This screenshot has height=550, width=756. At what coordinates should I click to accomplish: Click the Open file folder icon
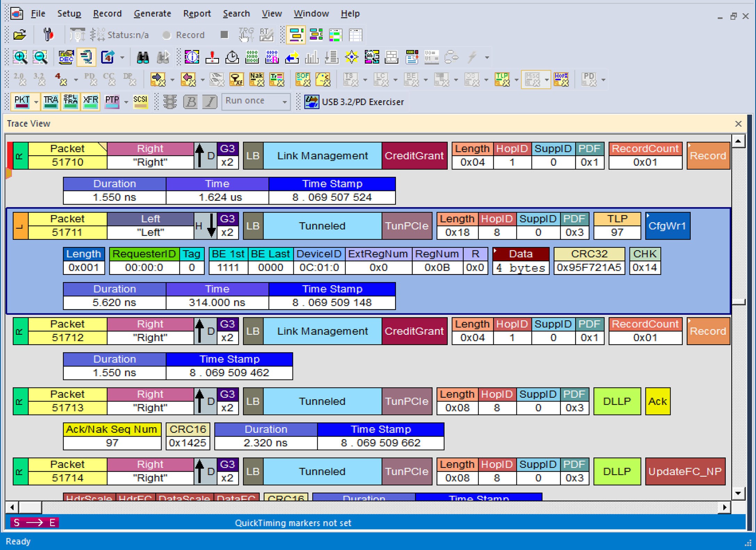20,35
